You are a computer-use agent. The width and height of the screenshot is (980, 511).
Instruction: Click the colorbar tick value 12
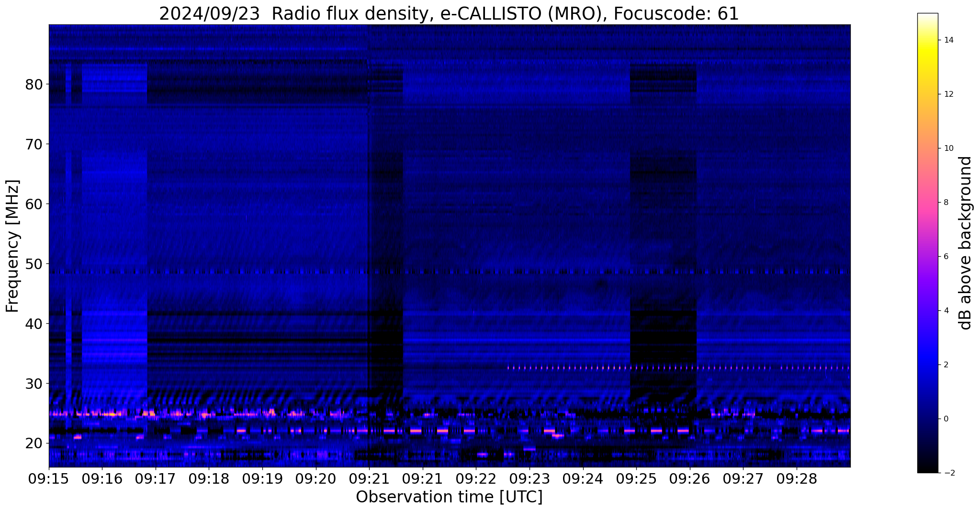point(948,94)
